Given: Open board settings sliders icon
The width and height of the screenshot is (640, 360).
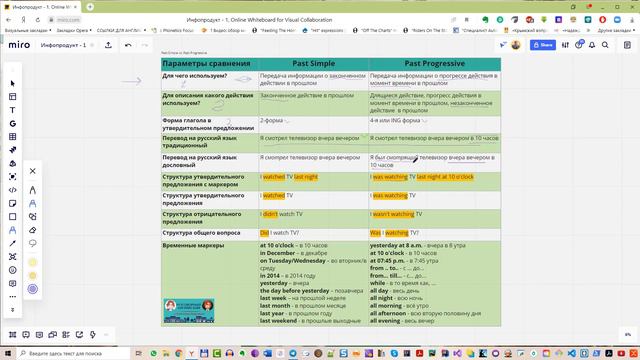Looking at the screenshot, I should 565,45.
